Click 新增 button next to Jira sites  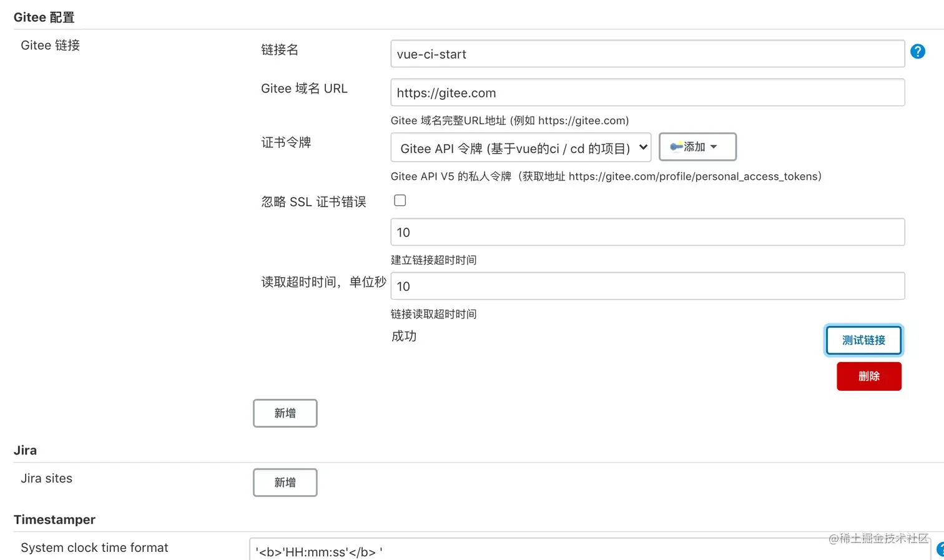pyautogui.click(x=285, y=483)
